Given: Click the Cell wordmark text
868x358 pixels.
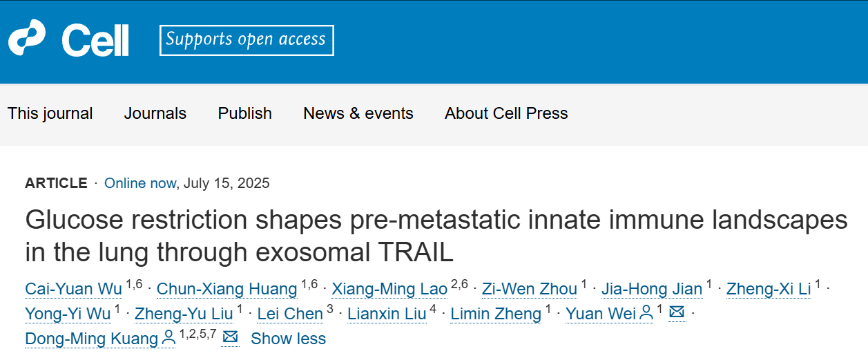Looking at the screenshot, I should point(95,40).
